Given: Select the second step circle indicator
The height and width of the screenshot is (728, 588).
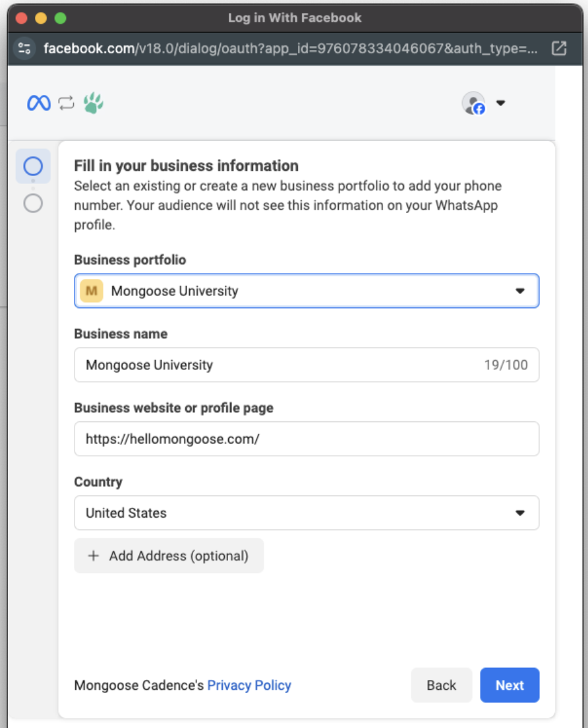Looking at the screenshot, I should pyautogui.click(x=33, y=203).
